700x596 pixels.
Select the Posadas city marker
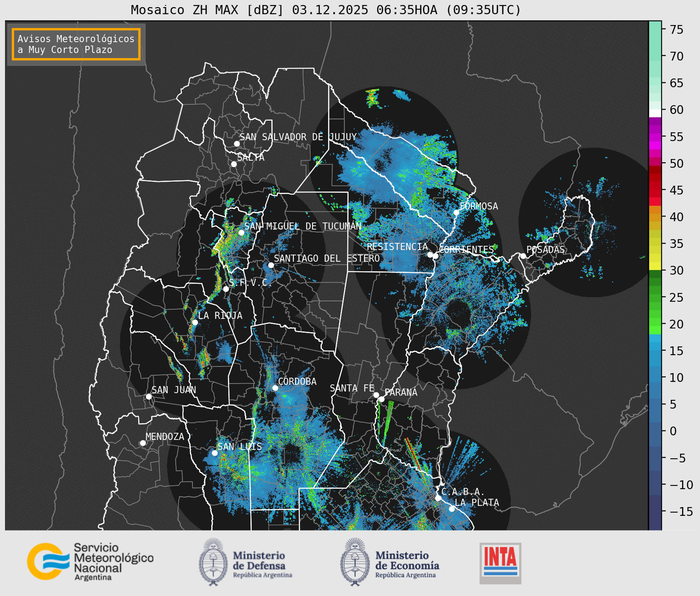pyautogui.click(x=523, y=256)
